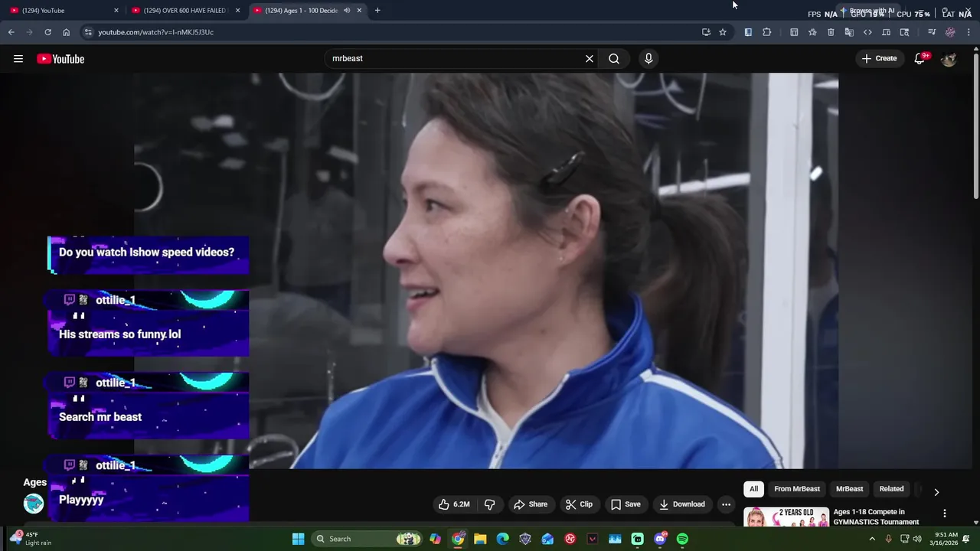Open Spotify from the taskbar

tap(682, 539)
